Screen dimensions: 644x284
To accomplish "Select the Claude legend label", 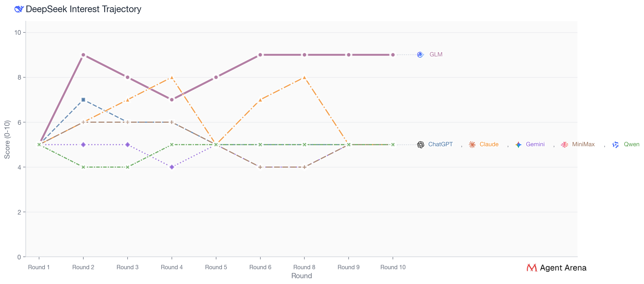I will coord(489,144).
